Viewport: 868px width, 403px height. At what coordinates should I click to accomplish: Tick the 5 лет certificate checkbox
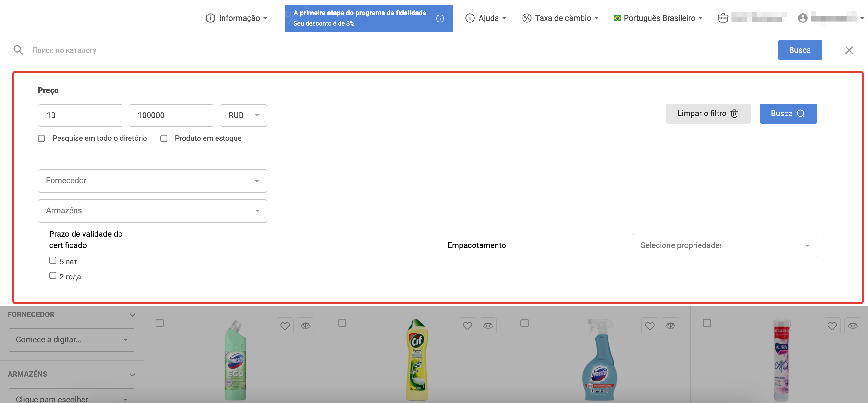(52, 260)
